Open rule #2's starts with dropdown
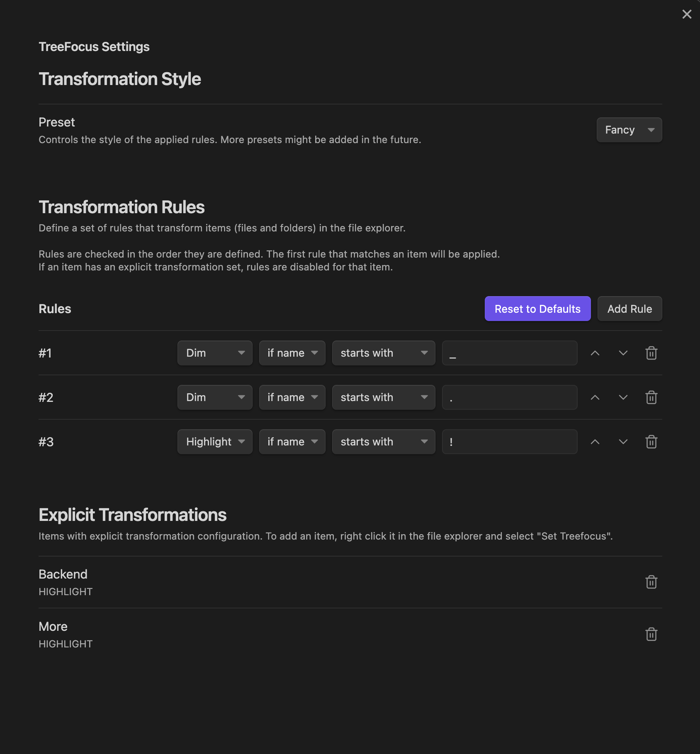Screen dimensions: 700x754 click(384, 397)
